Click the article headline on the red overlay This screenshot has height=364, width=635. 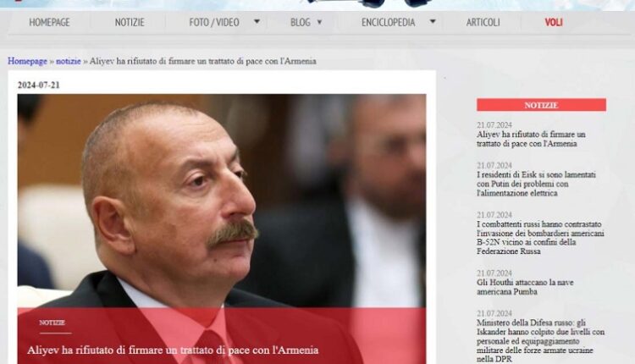tap(173, 350)
